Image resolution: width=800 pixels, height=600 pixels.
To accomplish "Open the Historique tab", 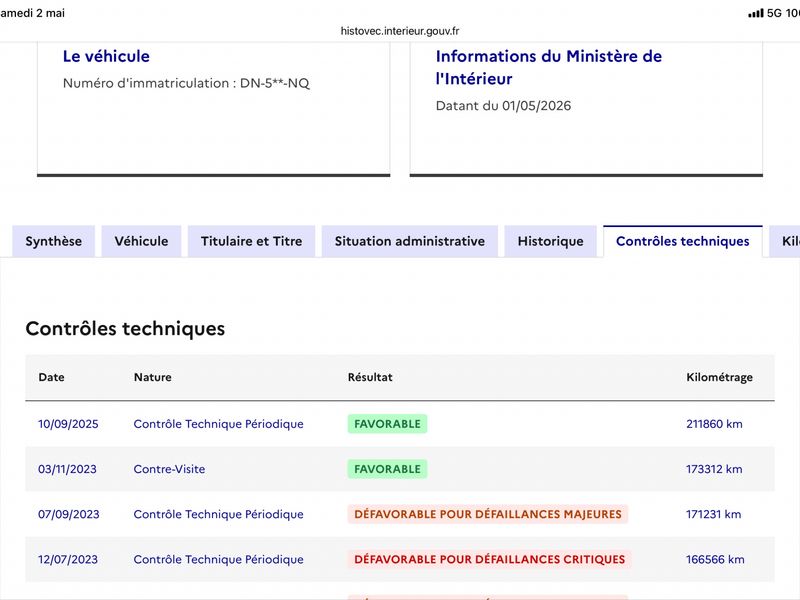I will coord(551,241).
